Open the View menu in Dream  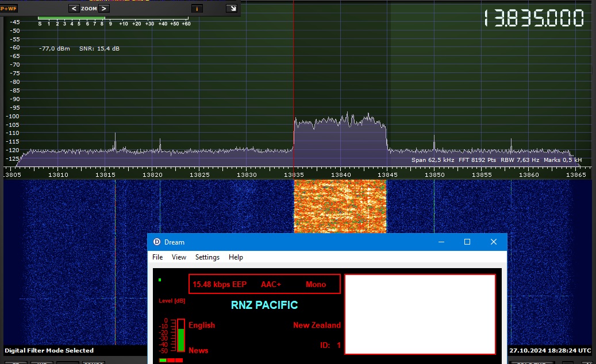[x=179, y=257]
